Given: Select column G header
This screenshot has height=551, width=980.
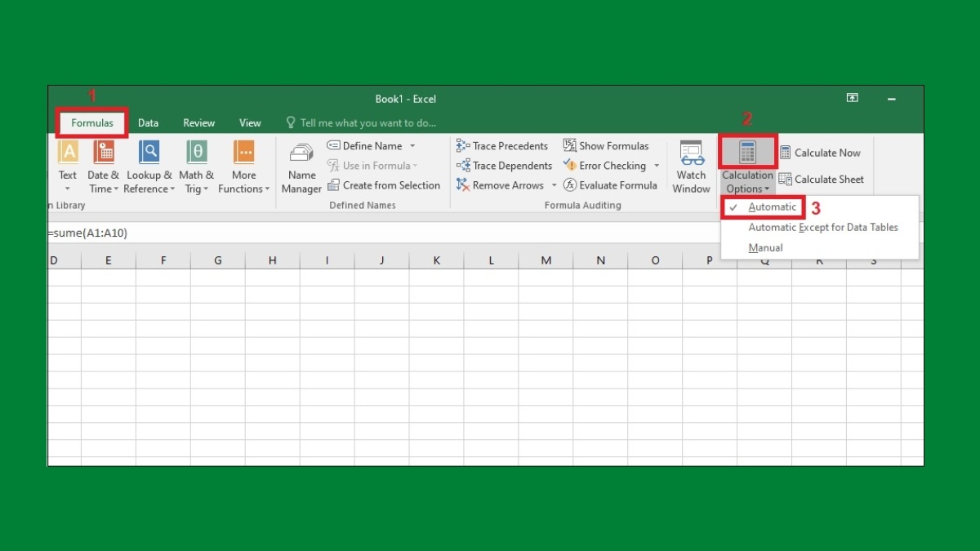Looking at the screenshot, I should [x=218, y=260].
